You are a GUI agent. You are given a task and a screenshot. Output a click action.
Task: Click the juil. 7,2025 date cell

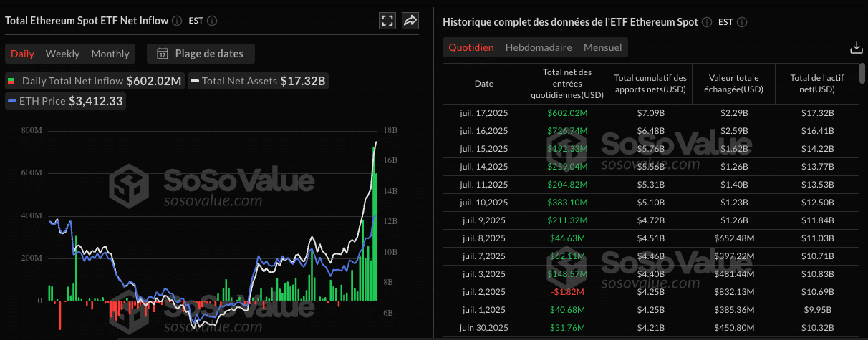point(484,256)
